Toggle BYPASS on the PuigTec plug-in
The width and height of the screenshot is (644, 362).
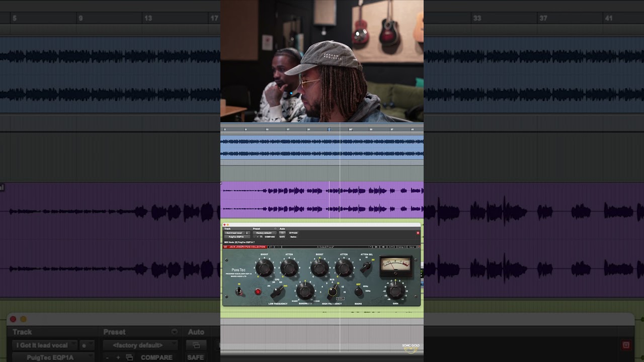click(293, 233)
